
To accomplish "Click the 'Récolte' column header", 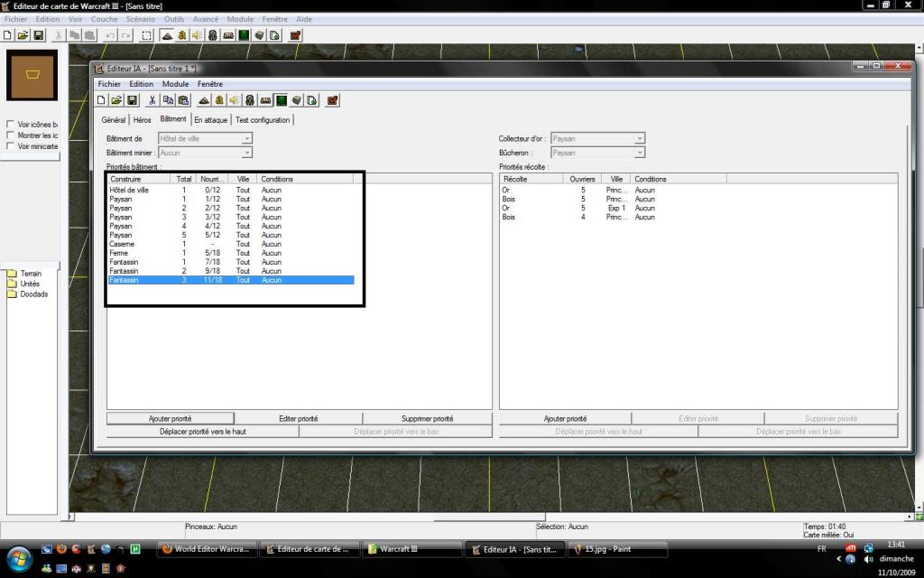I will [x=531, y=179].
